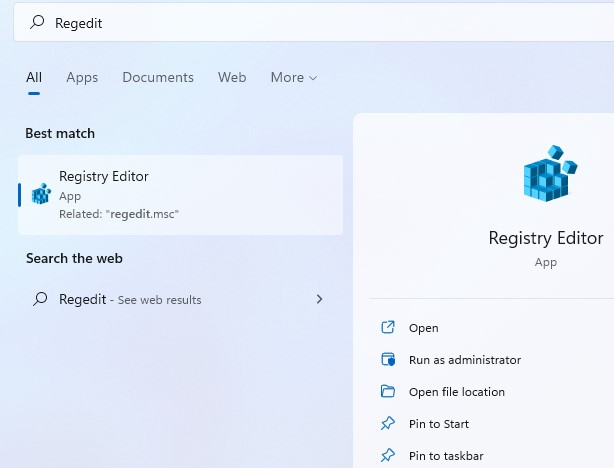The width and height of the screenshot is (614, 468).
Task: Select the Registry Editor best match title
Action: (x=104, y=176)
